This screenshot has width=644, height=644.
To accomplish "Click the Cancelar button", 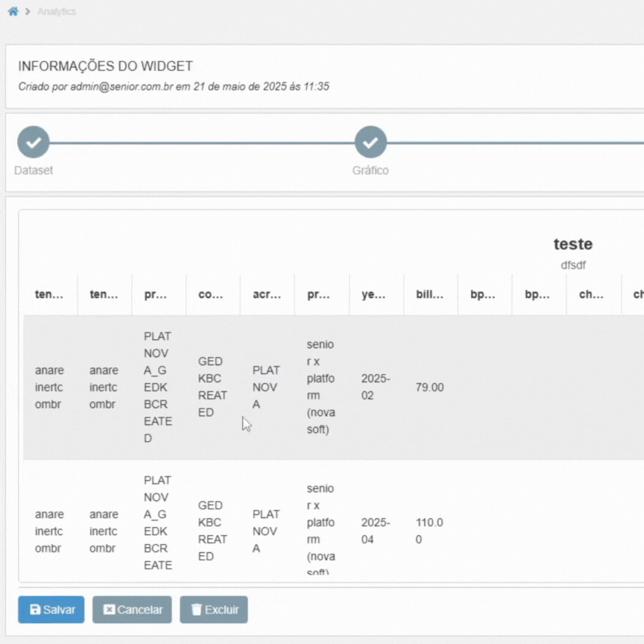I will coord(132,610).
